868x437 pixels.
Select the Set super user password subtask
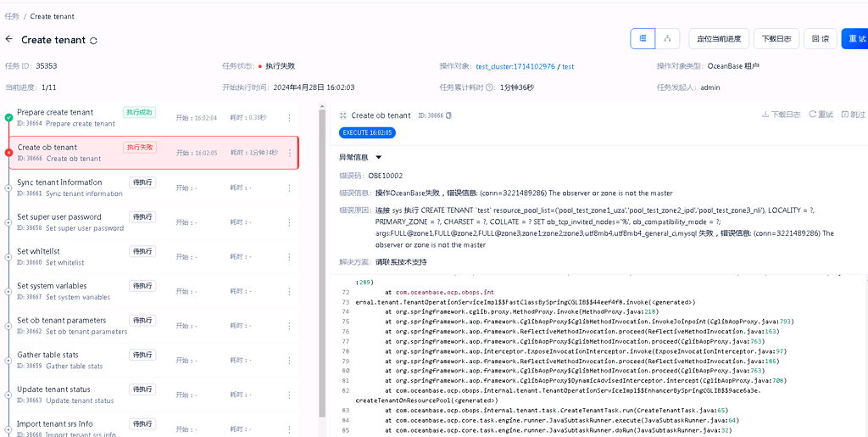(149, 222)
